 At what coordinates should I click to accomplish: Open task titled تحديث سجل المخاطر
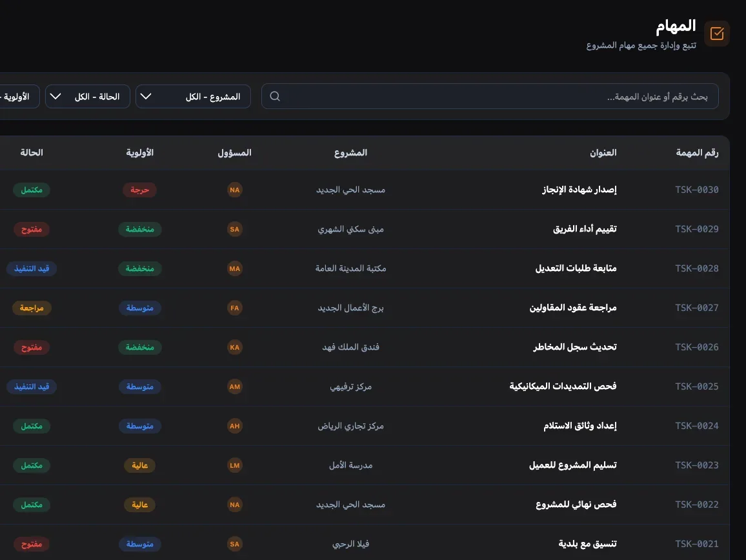(x=575, y=347)
